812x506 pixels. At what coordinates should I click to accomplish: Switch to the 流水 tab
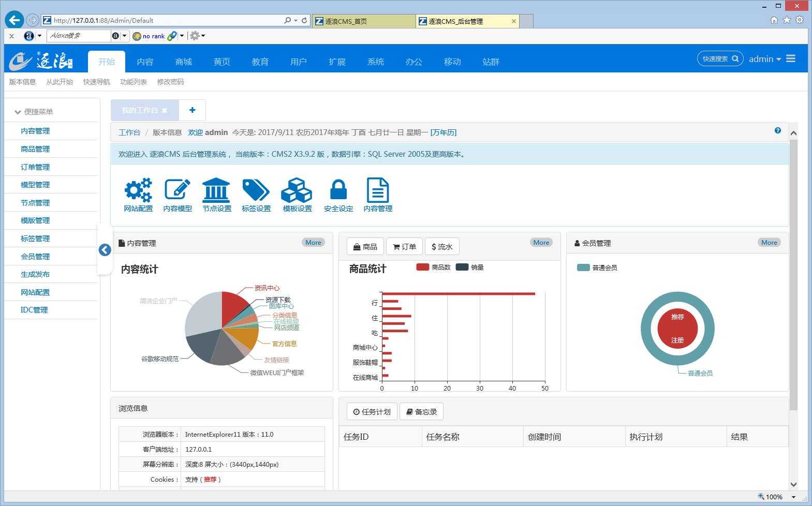[442, 246]
